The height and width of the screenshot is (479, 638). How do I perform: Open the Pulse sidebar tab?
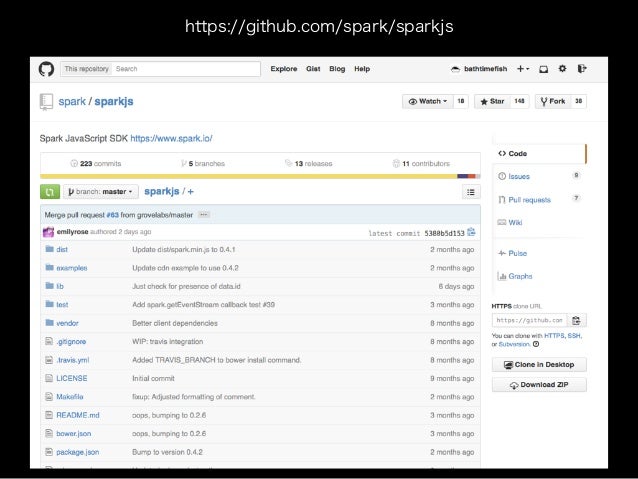coord(539,253)
